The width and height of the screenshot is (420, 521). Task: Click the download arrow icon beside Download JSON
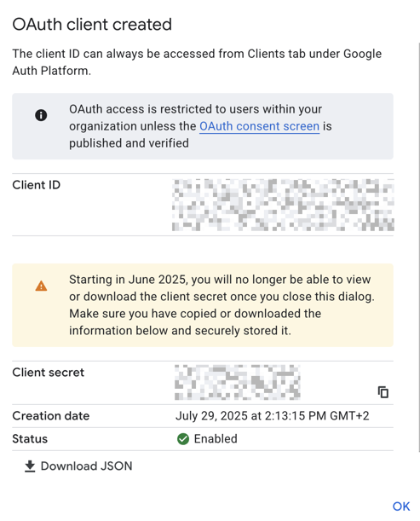[30, 466]
